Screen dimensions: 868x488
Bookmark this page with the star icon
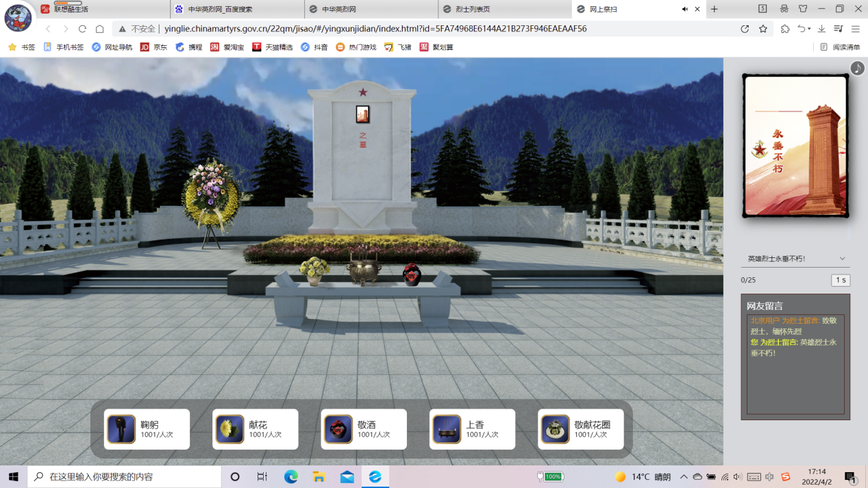763,29
